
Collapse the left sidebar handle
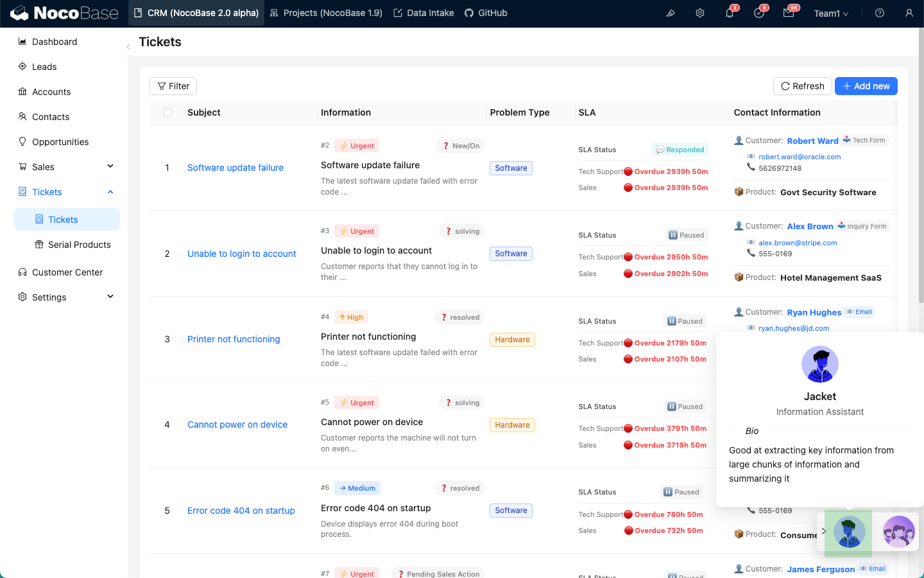click(x=128, y=47)
